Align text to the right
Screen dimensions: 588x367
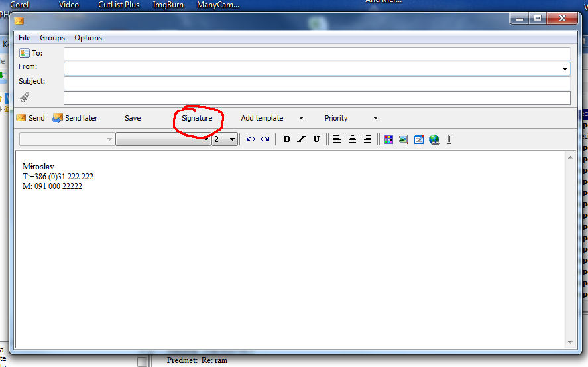pyautogui.click(x=367, y=139)
